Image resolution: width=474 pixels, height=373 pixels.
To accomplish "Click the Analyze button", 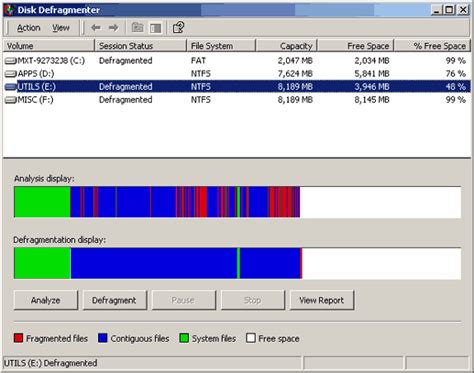I will click(x=46, y=300).
